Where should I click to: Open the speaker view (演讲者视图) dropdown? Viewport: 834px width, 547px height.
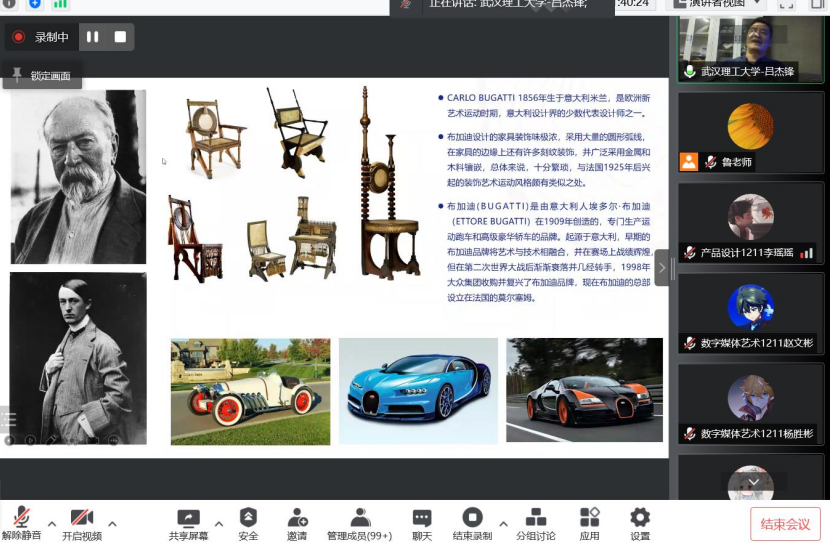point(720,4)
